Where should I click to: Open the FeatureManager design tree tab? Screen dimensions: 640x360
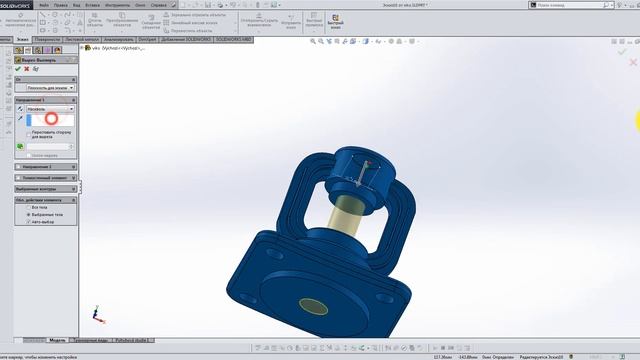tap(18, 50)
